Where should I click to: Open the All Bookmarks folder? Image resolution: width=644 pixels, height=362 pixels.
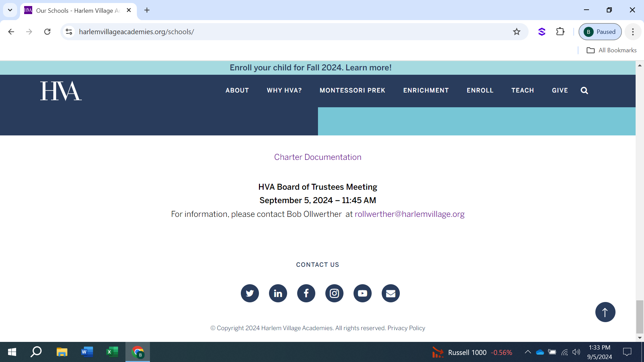[611, 50]
